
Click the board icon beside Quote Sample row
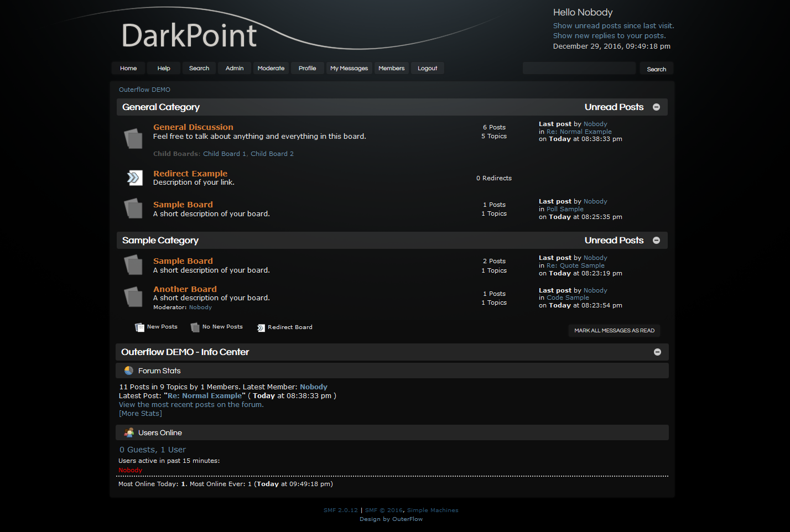(133, 265)
